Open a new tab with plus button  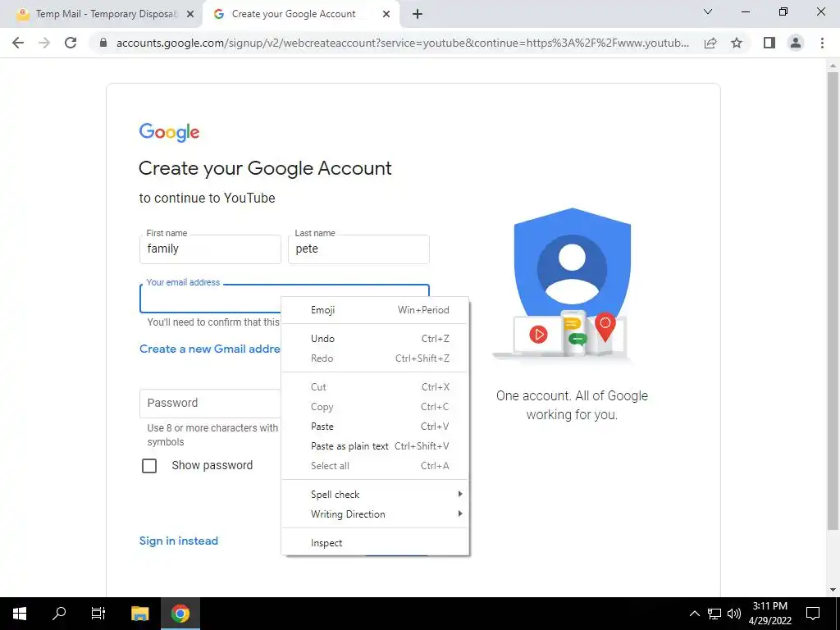click(418, 14)
